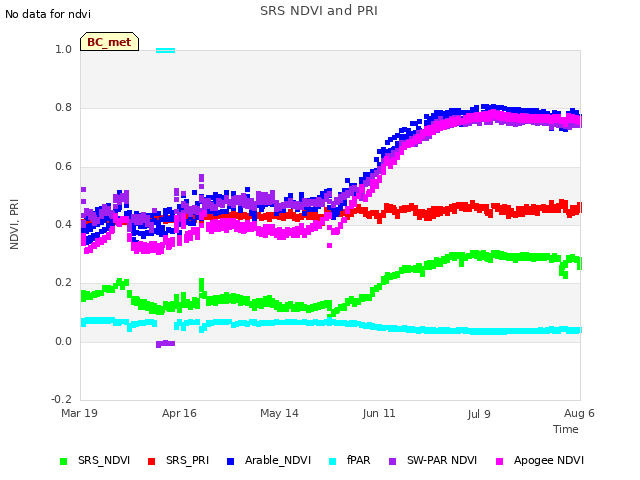
Task: Click the Aug 6 x-axis tick label
Action: tap(579, 413)
